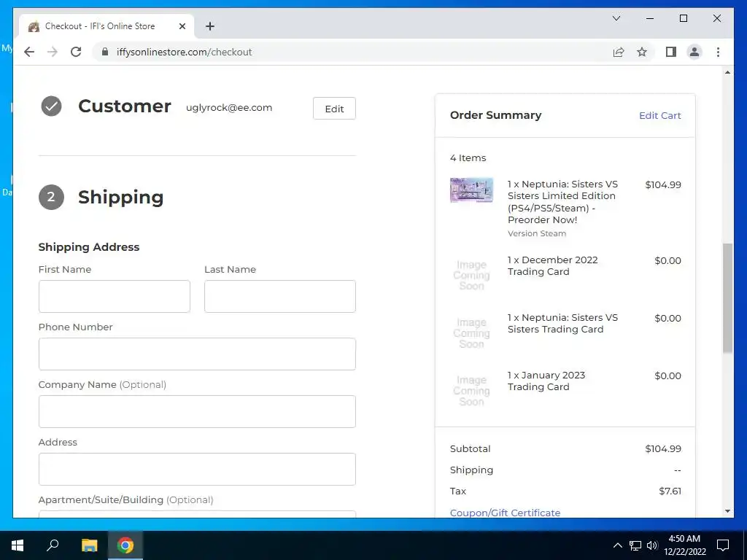The image size is (747, 560).
Task: Click the Version Steam label
Action: pos(537,233)
